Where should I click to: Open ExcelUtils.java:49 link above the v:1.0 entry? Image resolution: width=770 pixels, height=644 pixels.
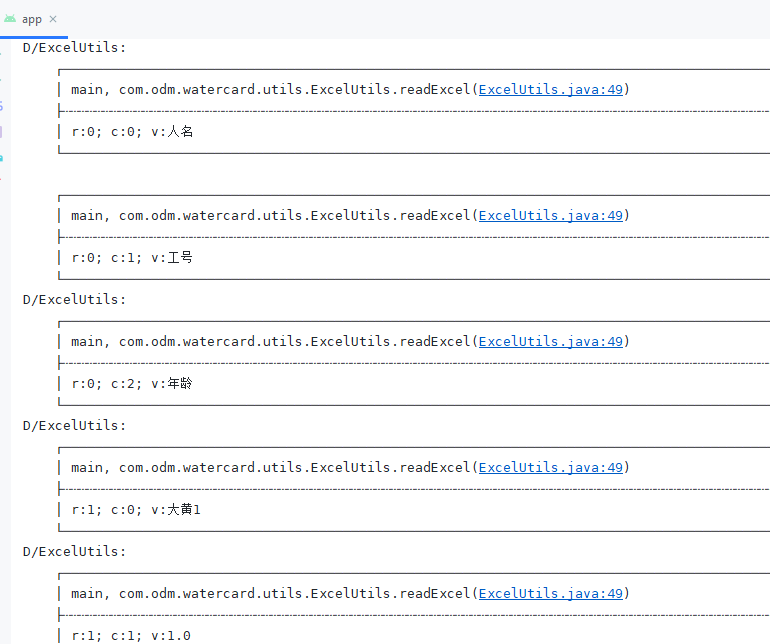[x=550, y=593]
